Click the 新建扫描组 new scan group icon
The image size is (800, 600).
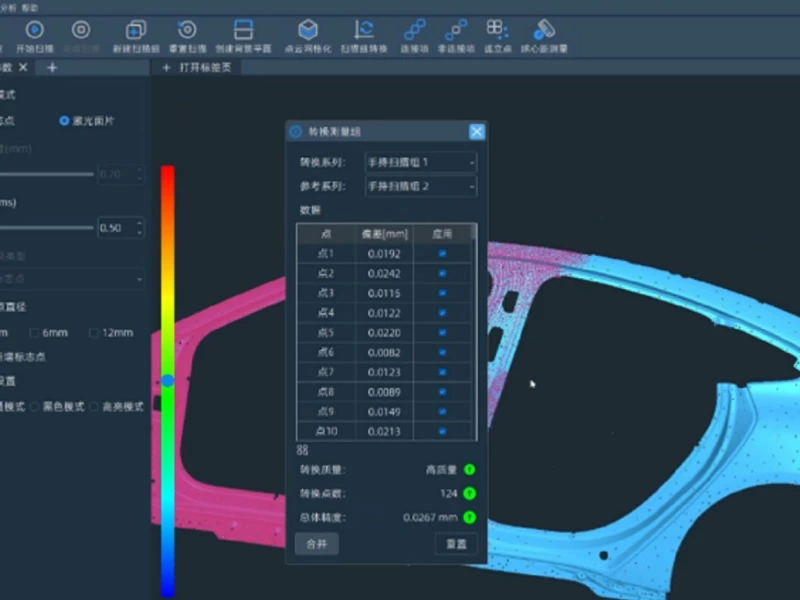[136, 31]
